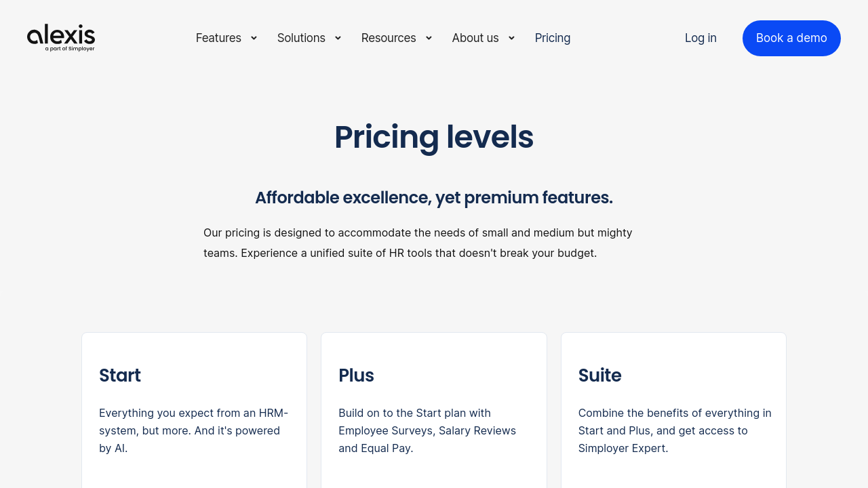The width and height of the screenshot is (868, 488).
Task: Expand the Solutions dropdown chevron
Action: pos(338,38)
